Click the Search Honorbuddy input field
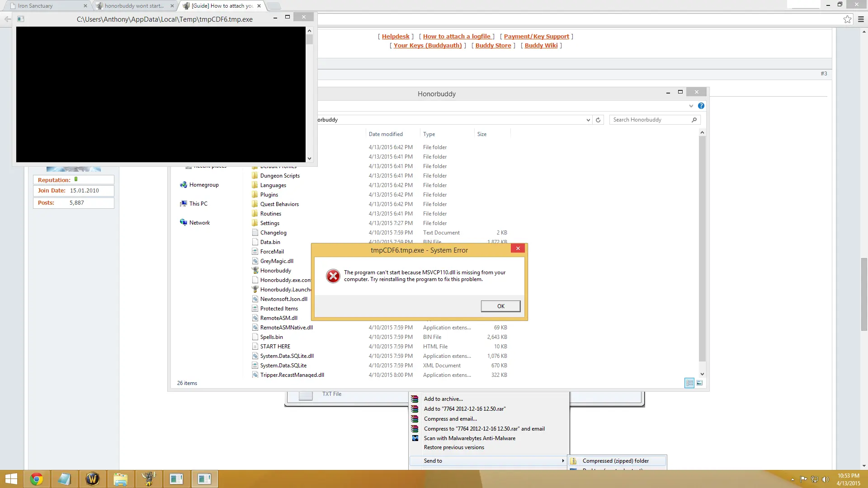 (x=650, y=120)
